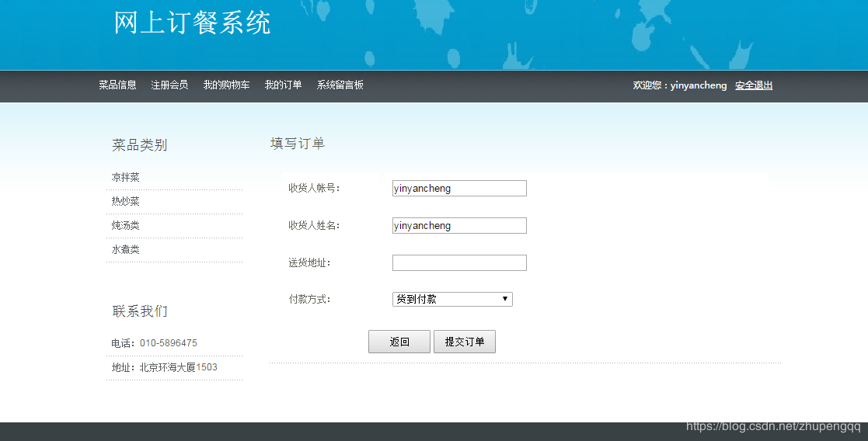Open the 菜品信息 menu item

(117, 85)
